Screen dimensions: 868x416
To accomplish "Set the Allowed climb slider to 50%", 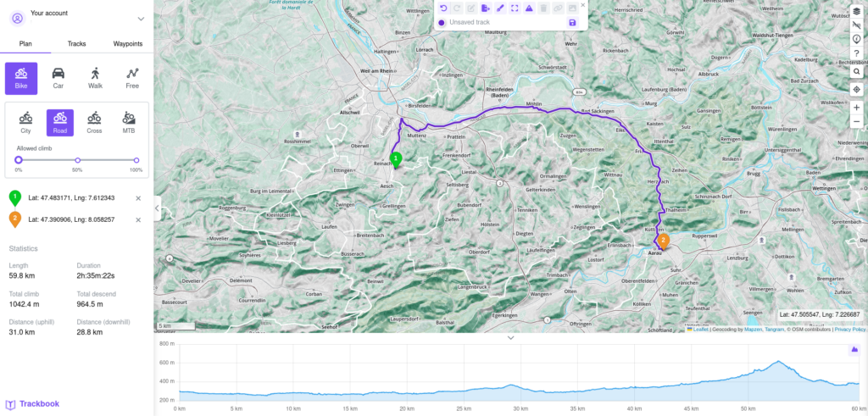I will point(77,160).
